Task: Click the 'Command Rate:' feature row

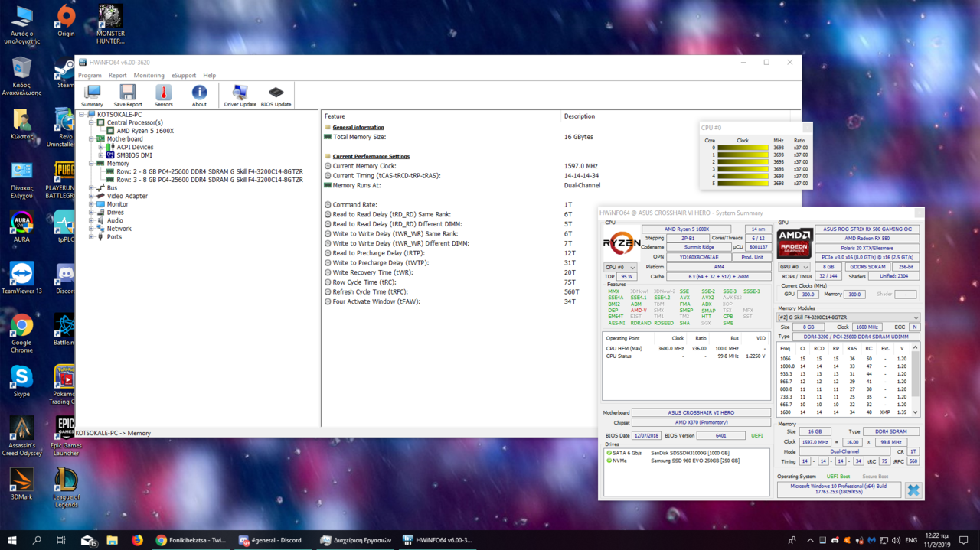Action: click(x=562, y=205)
